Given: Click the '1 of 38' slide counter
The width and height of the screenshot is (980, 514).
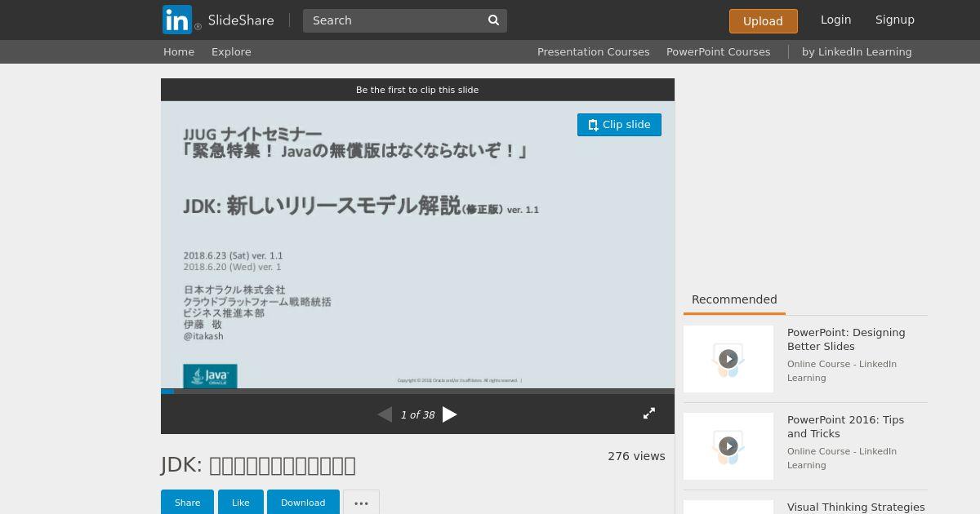Looking at the screenshot, I should [x=417, y=414].
